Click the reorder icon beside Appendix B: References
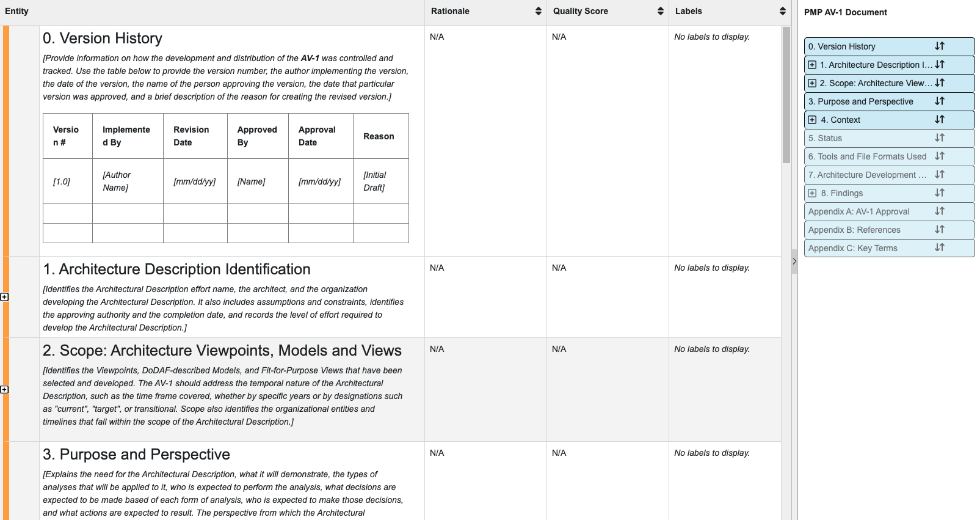 [940, 230]
